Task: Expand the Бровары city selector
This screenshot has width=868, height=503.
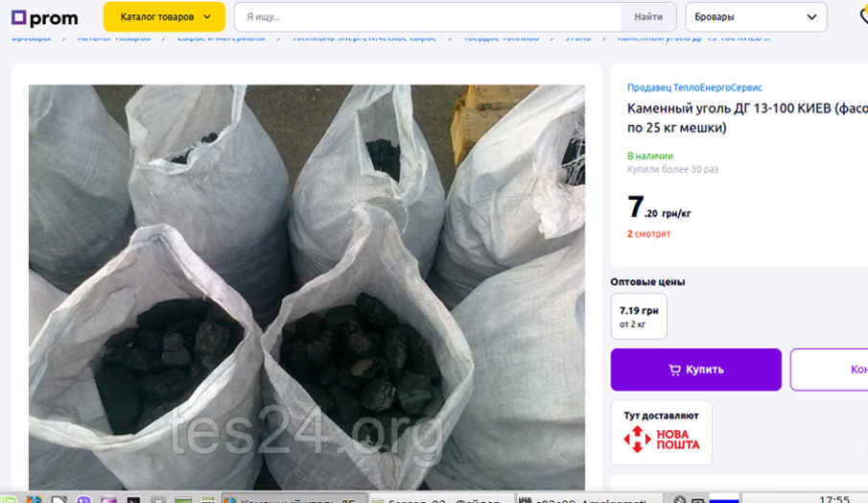Action: (x=756, y=16)
